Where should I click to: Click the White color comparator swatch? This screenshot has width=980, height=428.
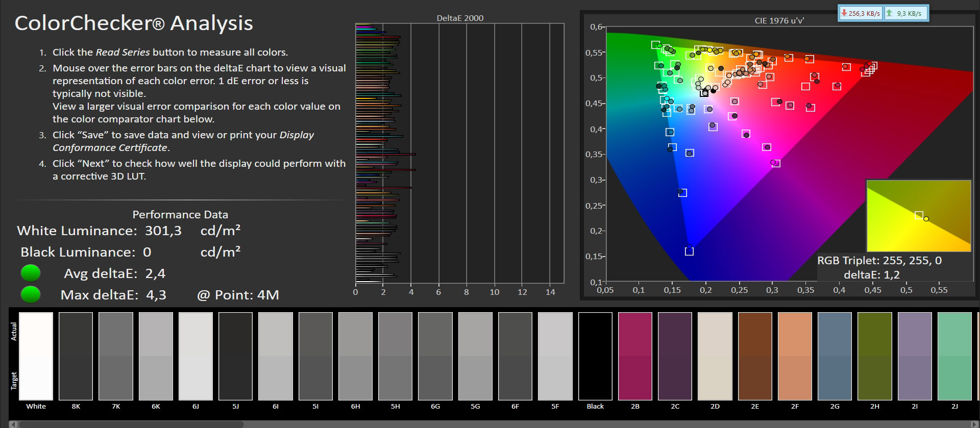coord(36,356)
